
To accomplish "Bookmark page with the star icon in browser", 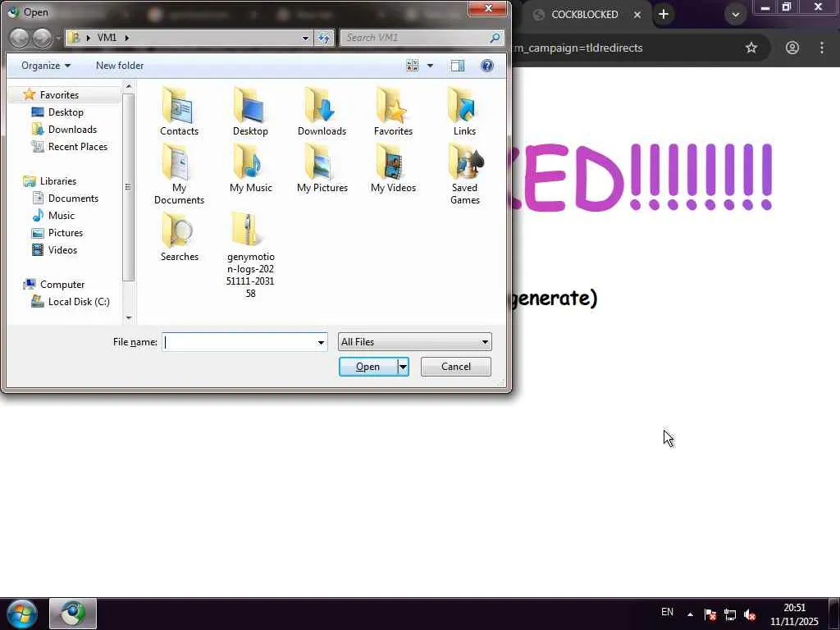I will (x=751, y=48).
